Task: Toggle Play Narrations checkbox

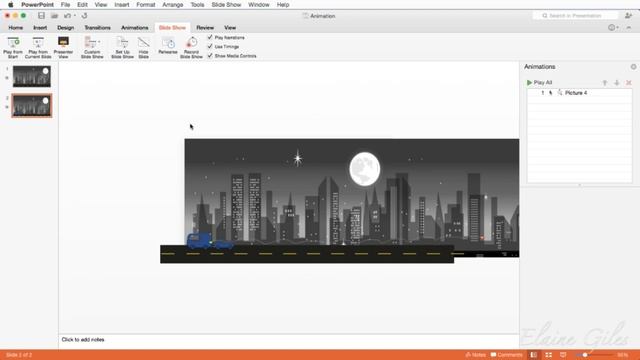Action: (x=210, y=37)
